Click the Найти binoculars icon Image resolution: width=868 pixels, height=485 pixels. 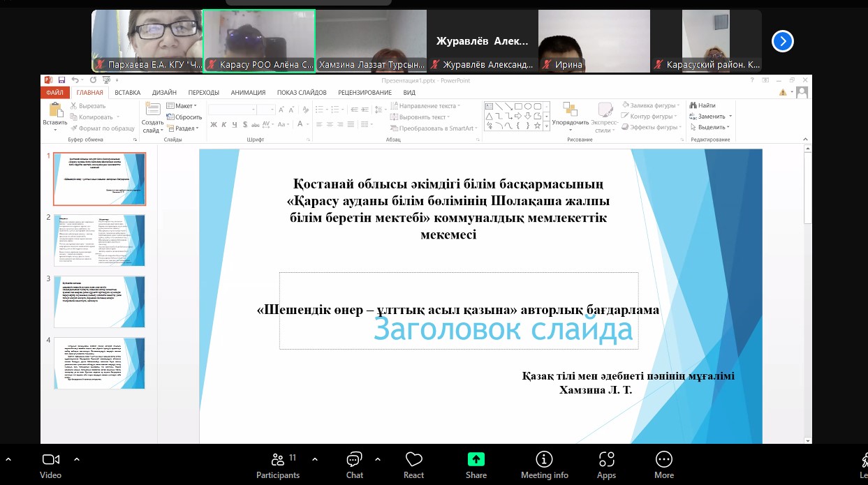pyautogui.click(x=693, y=105)
